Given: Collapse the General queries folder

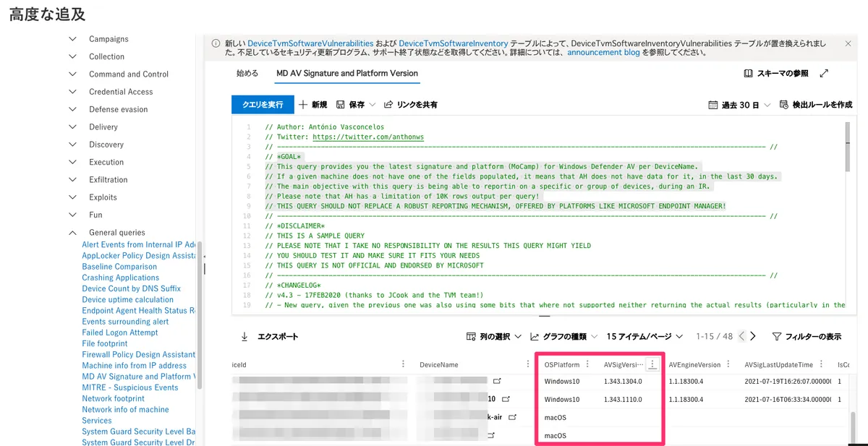Looking at the screenshot, I should click(72, 233).
